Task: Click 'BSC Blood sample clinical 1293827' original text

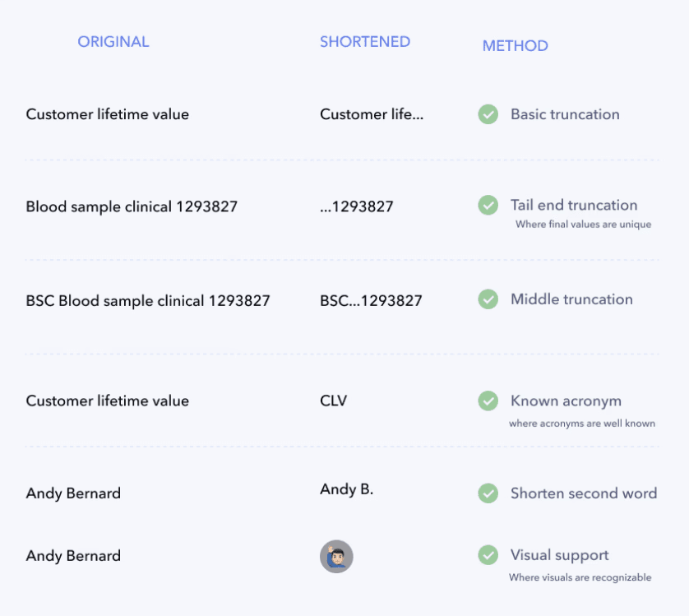Action: tap(148, 301)
